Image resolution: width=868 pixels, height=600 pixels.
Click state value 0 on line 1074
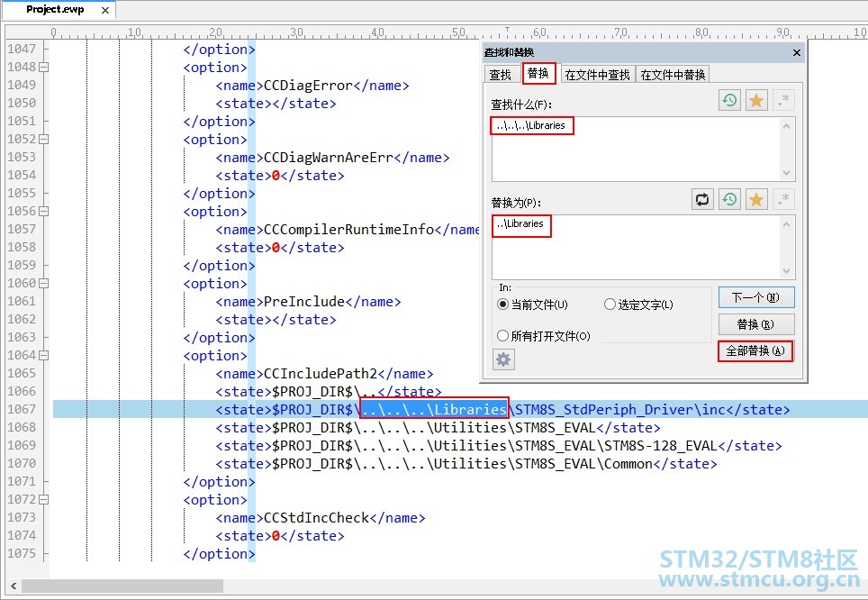pos(276,536)
